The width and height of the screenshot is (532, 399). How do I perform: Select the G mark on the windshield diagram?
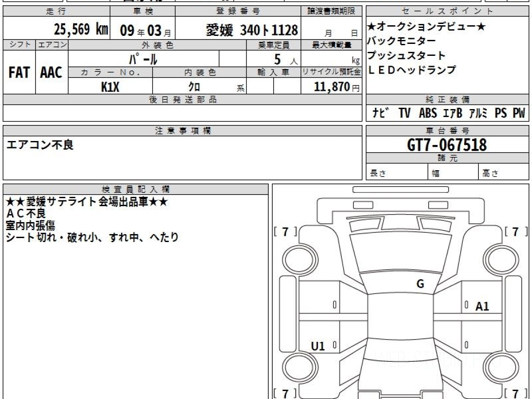coord(420,284)
